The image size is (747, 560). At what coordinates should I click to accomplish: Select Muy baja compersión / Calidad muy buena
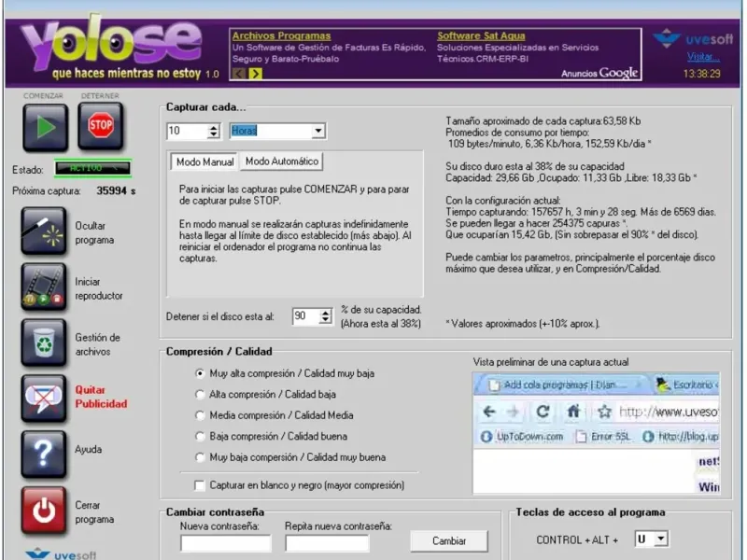(200, 457)
